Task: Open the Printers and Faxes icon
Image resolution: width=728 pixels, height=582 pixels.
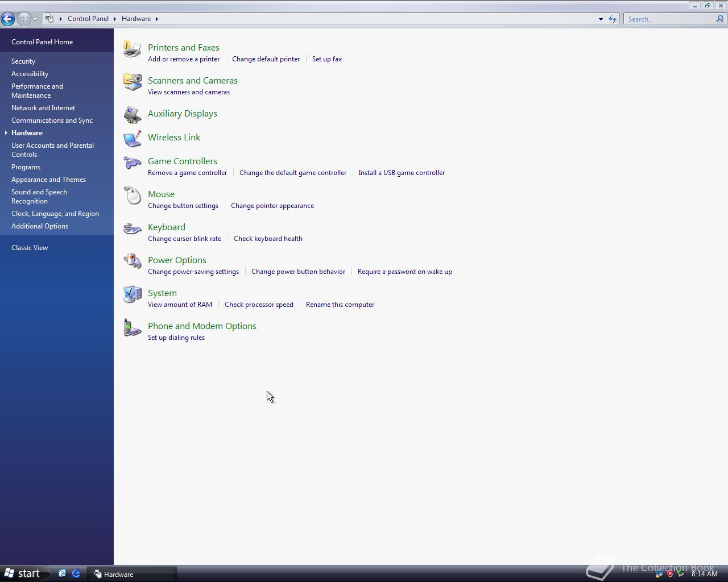Action: coord(133,50)
